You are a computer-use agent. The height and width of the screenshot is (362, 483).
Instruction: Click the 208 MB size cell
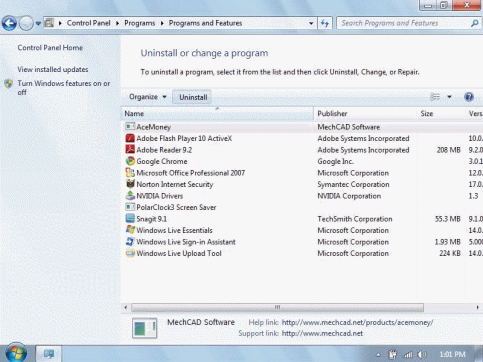coord(448,150)
